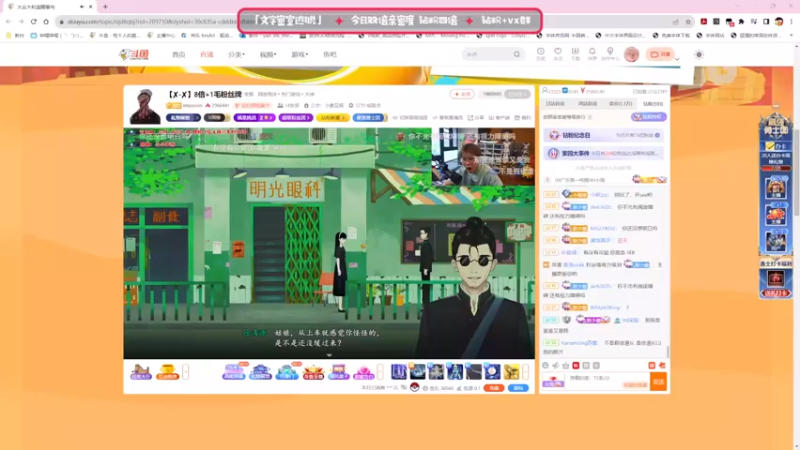Image resolution: width=800 pixels, height=450 pixels.
Task: Expand the middle activity list arrow
Action: 380,372
